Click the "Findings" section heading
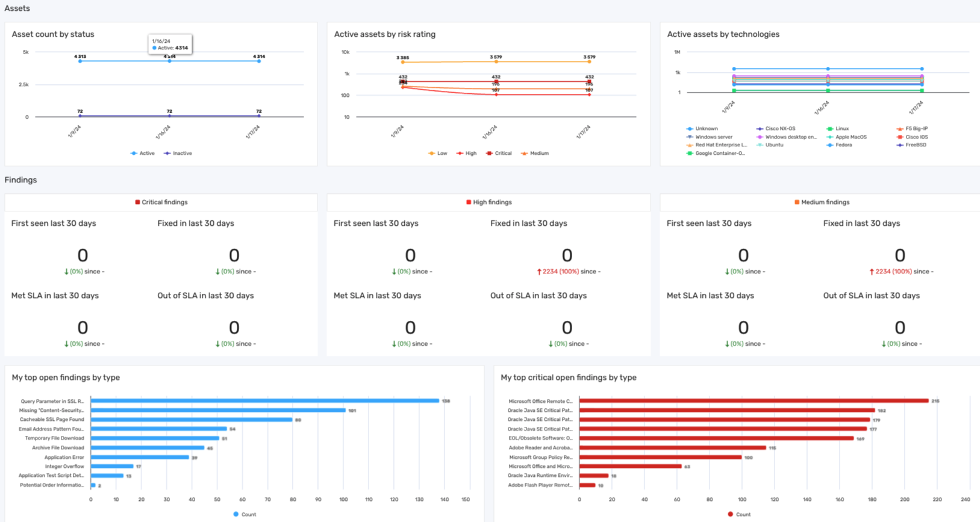980x522 pixels. (20, 180)
